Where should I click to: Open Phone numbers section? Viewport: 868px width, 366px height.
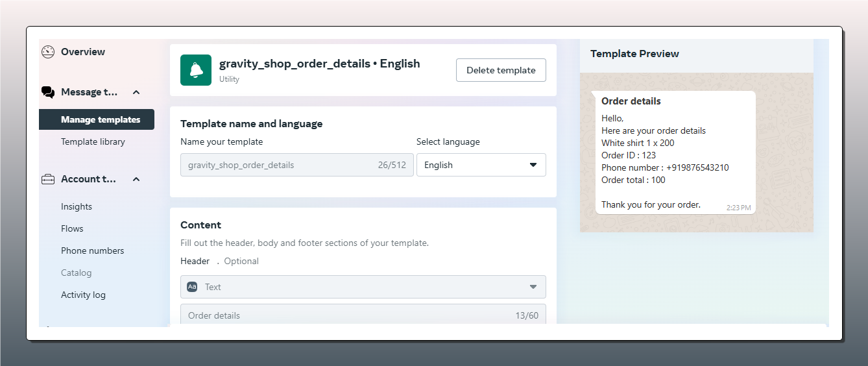[92, 250]
